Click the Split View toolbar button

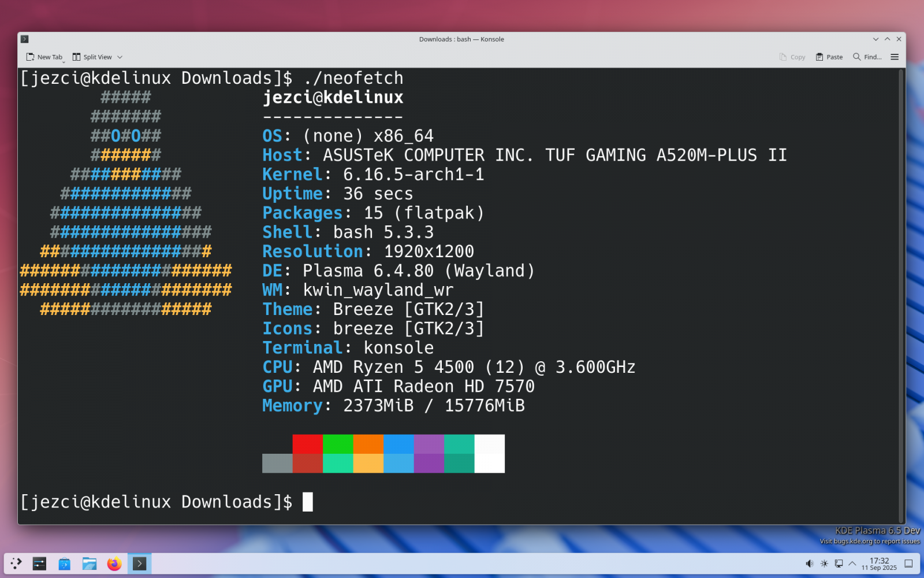pyautogui.click(x=92, y=57)
